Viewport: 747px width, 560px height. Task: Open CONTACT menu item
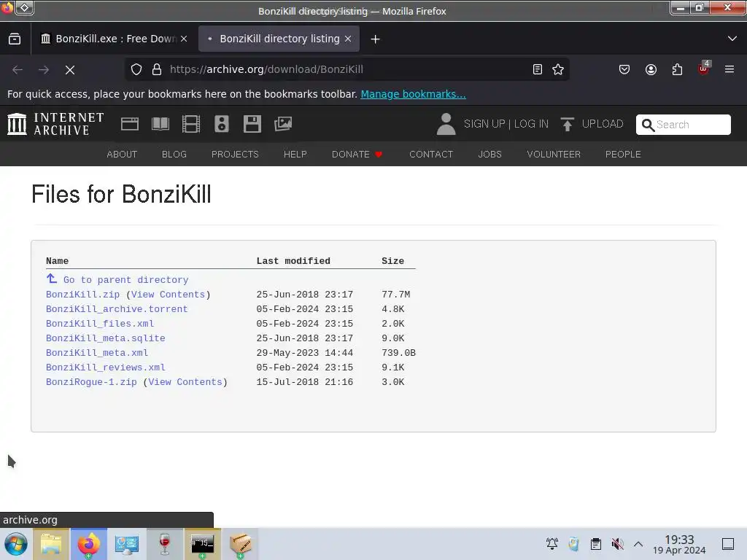click(431, 155)
